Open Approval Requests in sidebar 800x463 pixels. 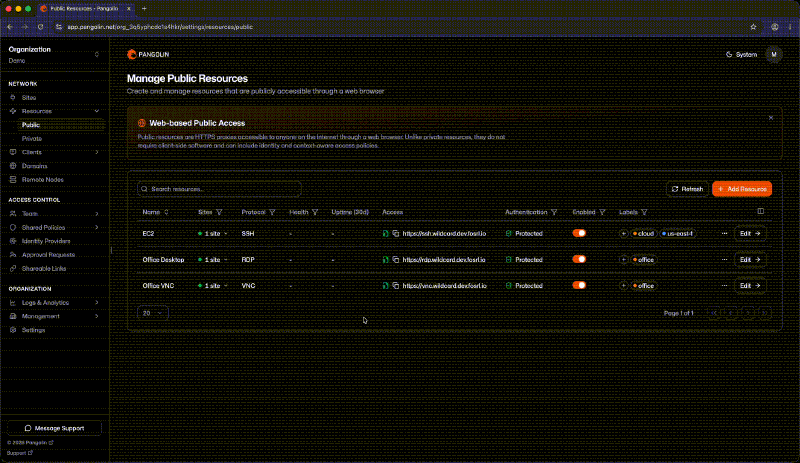pos(48,255)
